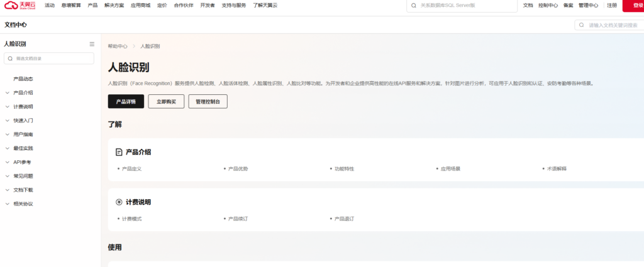Open the 产品退订 link
This screenshot has height=267, width=644.
[x=344, y=219]
